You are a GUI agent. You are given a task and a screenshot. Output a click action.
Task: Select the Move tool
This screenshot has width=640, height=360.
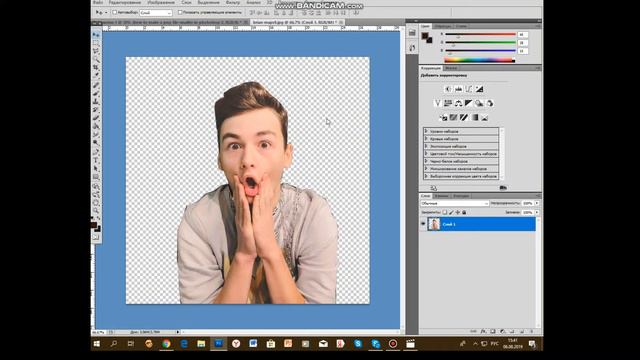coord(96,35)
